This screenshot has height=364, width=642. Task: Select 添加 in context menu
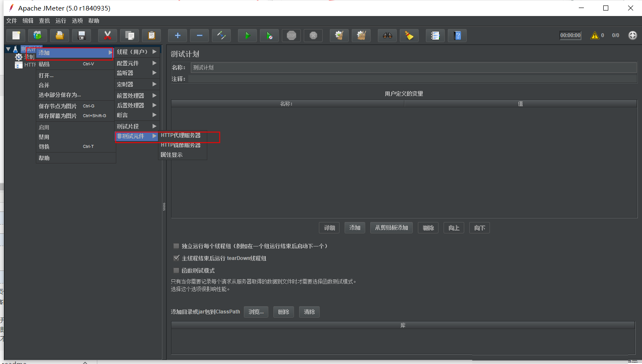pyautogui.click(x=75, y=53)
